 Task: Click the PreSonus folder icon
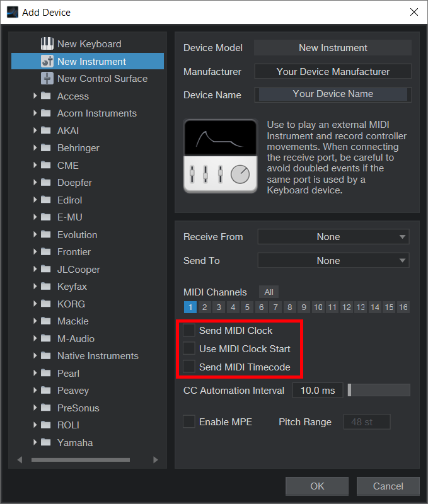(45, 408)
